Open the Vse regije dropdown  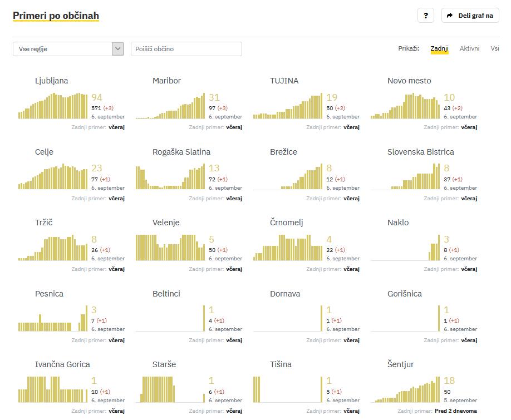62,49
